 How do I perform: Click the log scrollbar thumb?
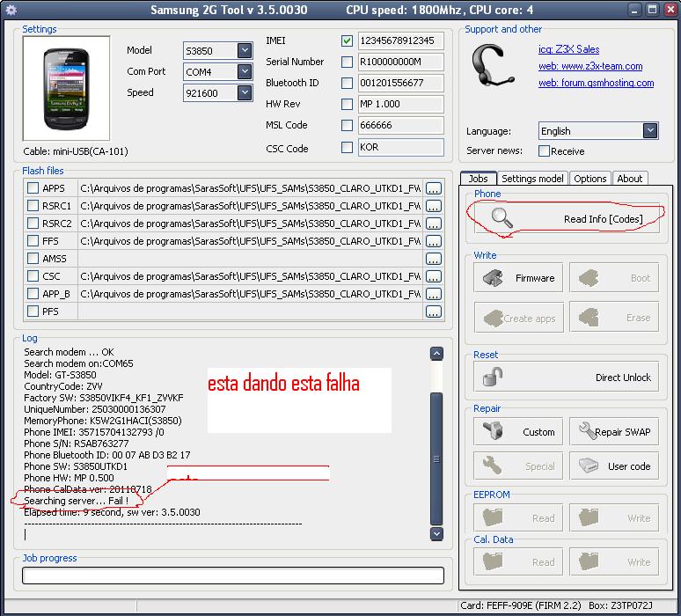pyautogui.click(x=436, y=458)
